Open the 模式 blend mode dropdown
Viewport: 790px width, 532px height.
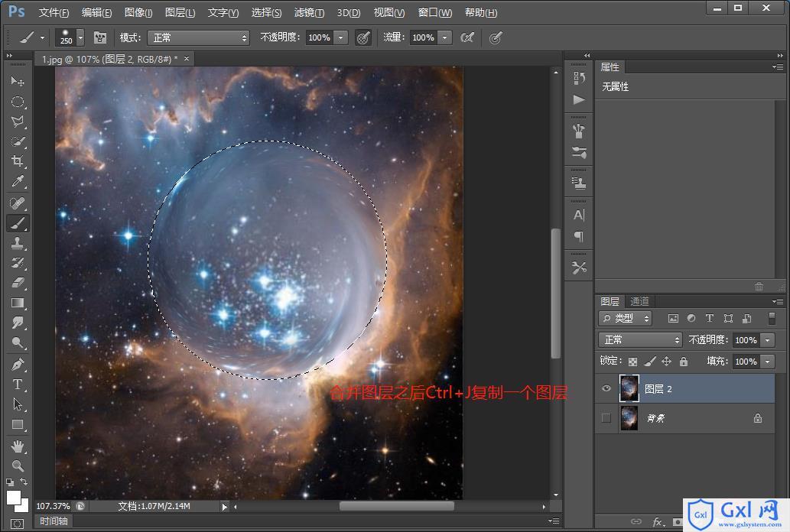[x=199, y=37]
